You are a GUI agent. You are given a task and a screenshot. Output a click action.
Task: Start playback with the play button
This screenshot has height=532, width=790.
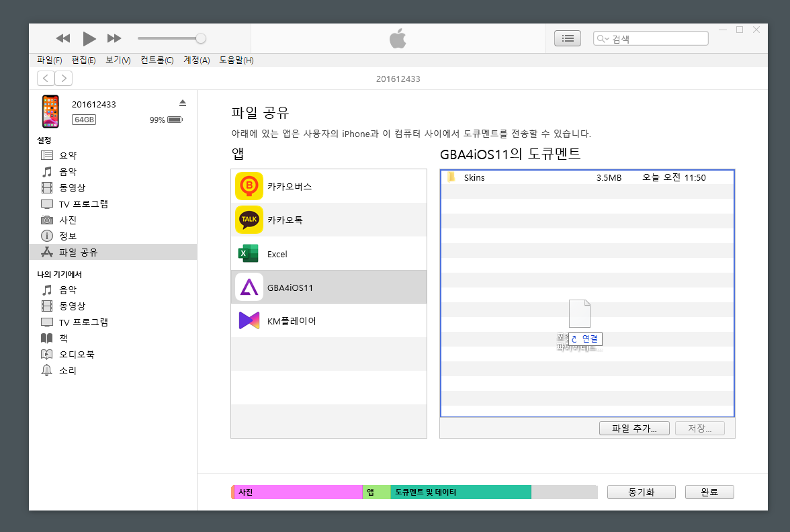click(x=89, y=38)
